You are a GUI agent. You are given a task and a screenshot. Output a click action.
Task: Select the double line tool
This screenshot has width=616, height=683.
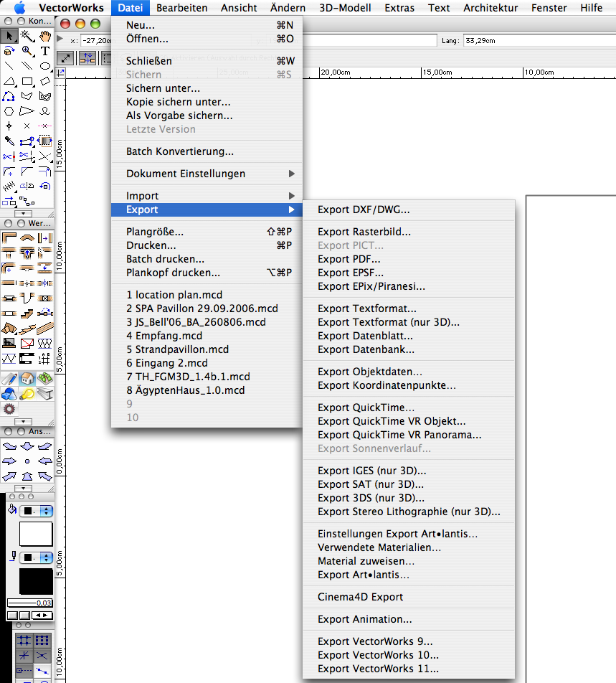click(x=27, y=66)
